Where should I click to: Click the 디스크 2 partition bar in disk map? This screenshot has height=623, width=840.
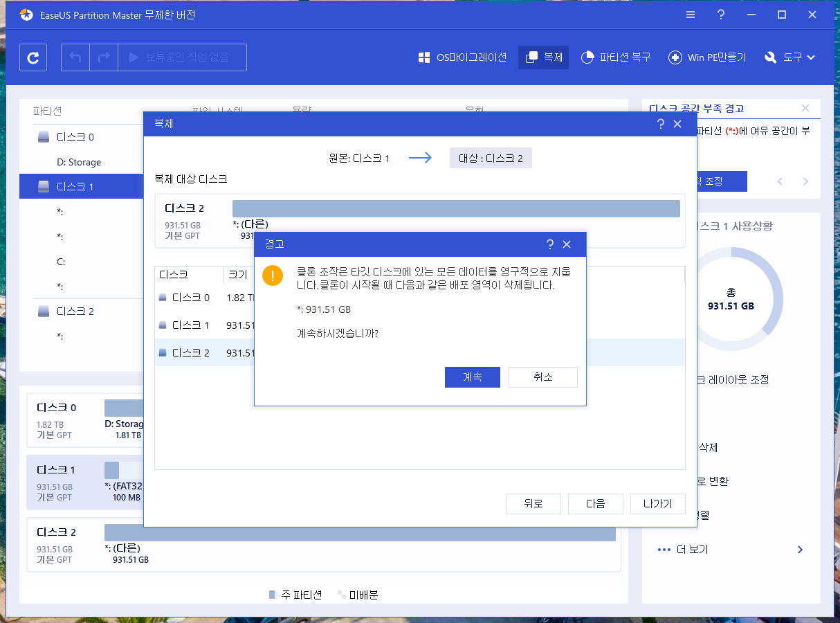pyautogui.click(x=360, y=532)
